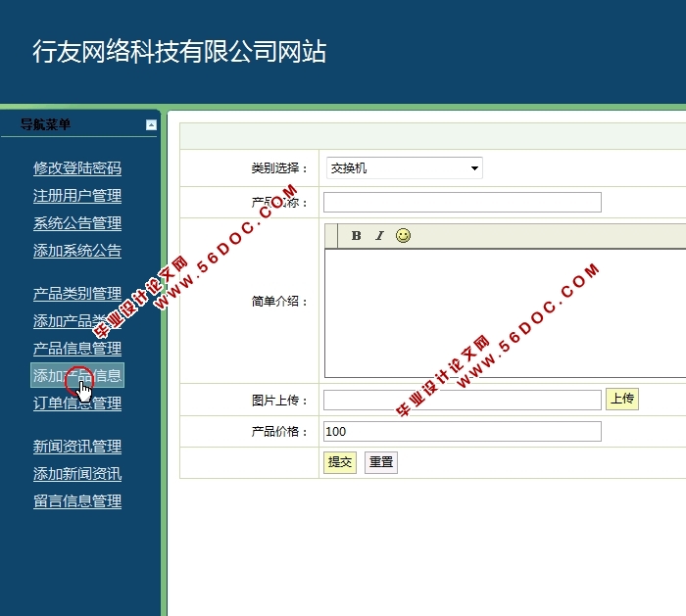Click the 上传 upload button
Viewport: 686px width, 616px height.
(x=622, y=399)
